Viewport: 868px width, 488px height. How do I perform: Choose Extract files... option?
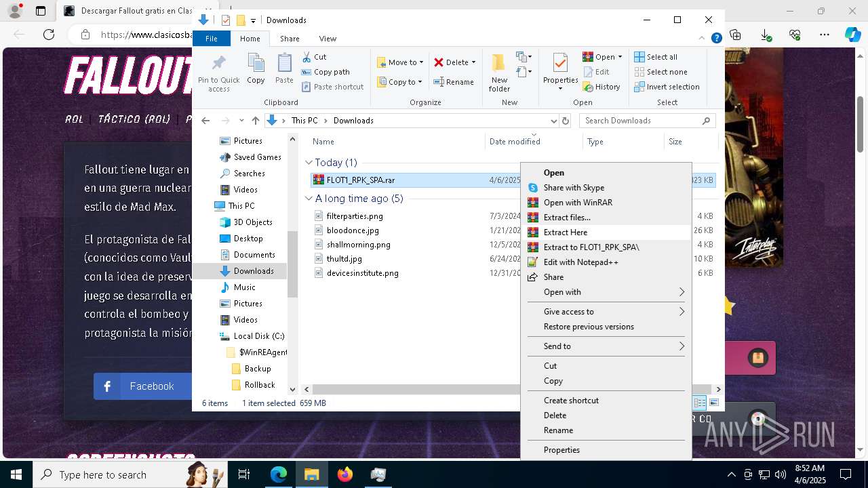point(606,218)
